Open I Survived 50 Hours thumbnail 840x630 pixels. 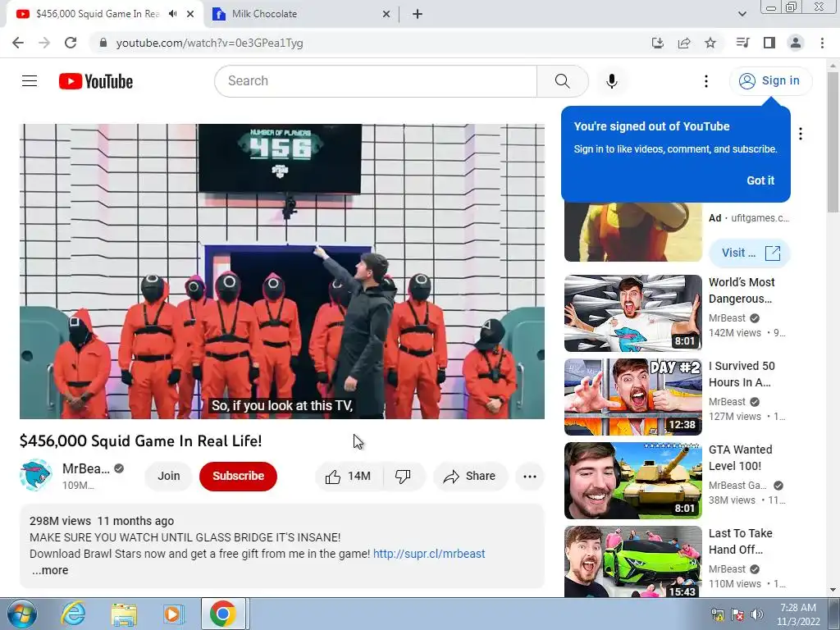pyautogui.click(x=632, y=397)
